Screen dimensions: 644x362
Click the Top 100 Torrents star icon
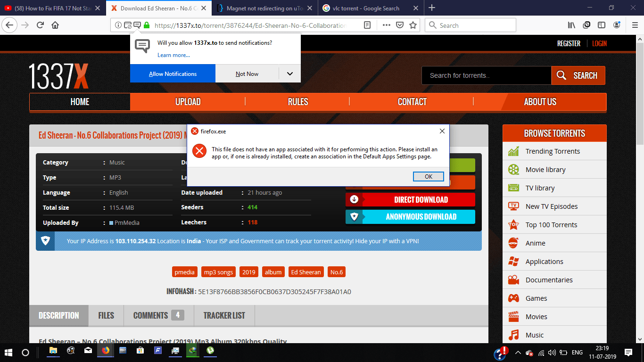click(x=513, y=225)
